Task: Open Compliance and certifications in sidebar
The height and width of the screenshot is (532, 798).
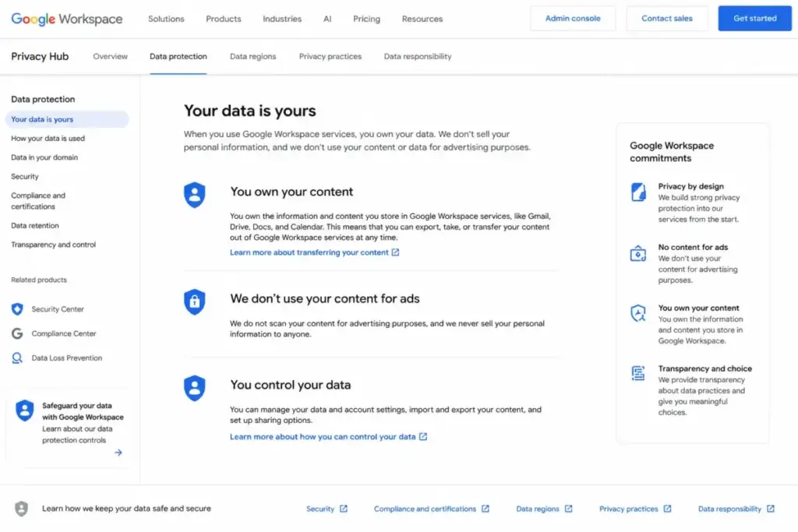Action: (x=38, y=201)
